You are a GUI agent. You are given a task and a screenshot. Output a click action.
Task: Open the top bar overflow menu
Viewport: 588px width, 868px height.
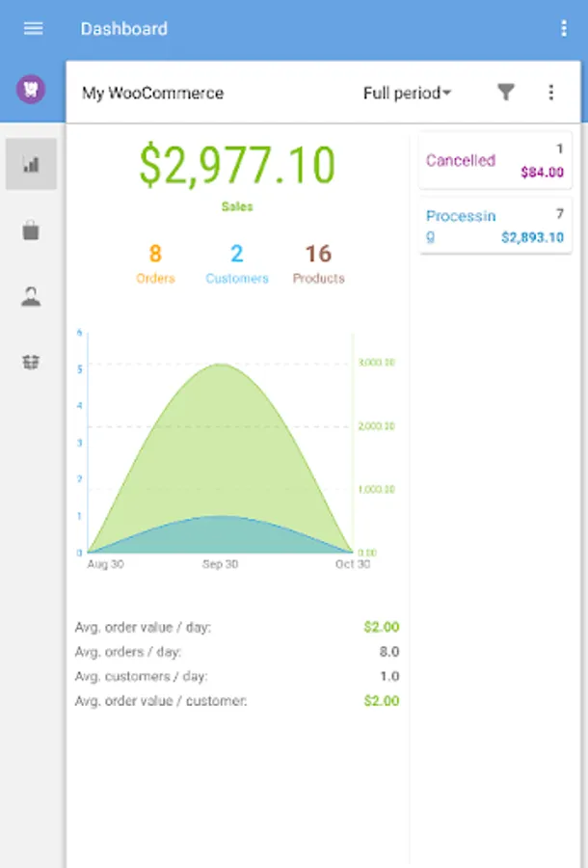pos(564,28)
